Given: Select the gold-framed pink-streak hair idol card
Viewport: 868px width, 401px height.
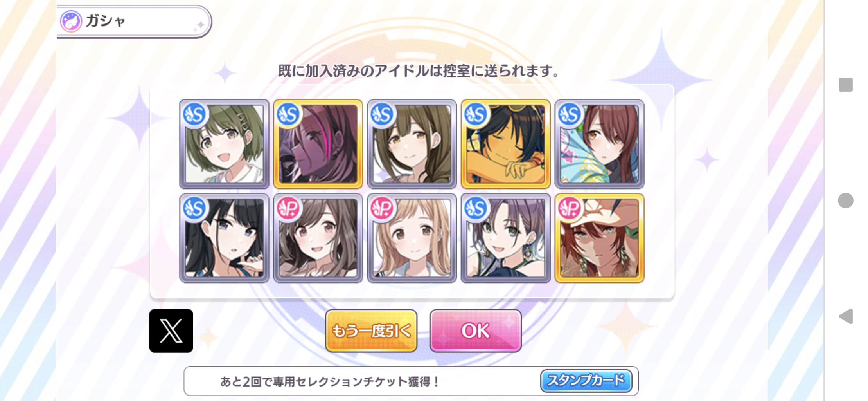Looking at the screenshot, I should point(318,144).
